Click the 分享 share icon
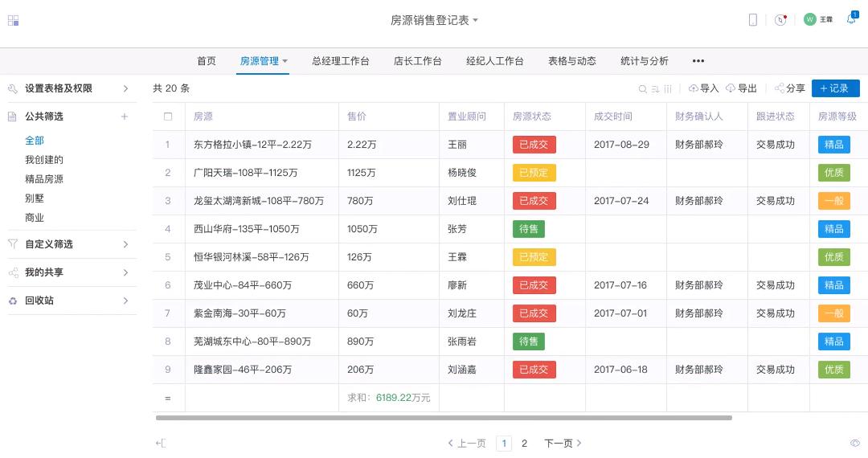 pos(780,88)
